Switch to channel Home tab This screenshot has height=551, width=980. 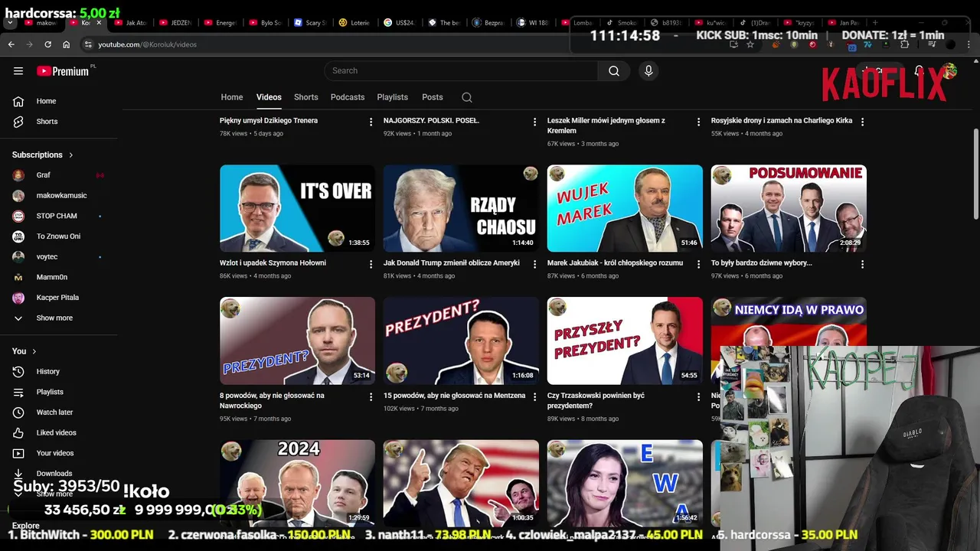[x=232, y=97]
